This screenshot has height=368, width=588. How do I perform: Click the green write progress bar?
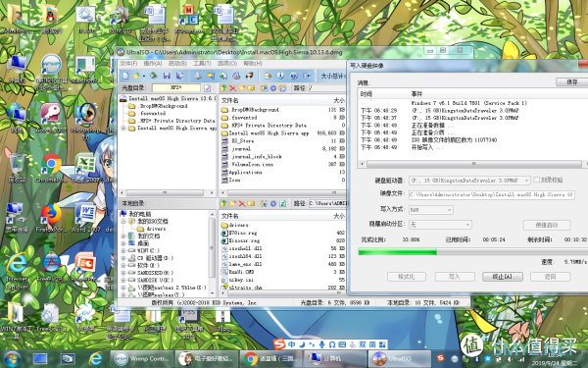point(398,252)
